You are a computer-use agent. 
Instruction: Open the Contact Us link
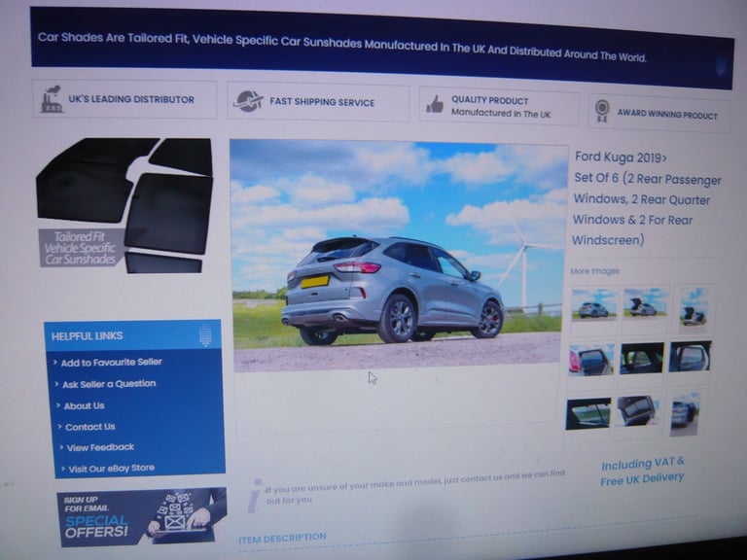(x=90, y=427)
